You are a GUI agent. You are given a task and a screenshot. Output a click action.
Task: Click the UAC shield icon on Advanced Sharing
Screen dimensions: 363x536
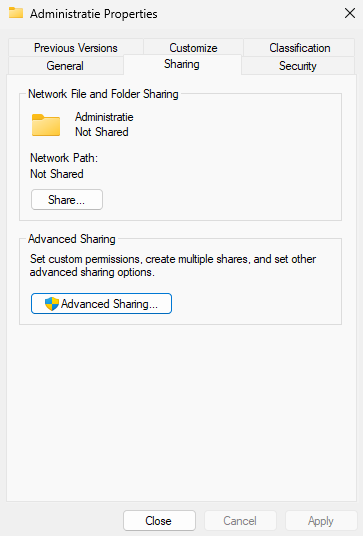[x=52, y=304]
